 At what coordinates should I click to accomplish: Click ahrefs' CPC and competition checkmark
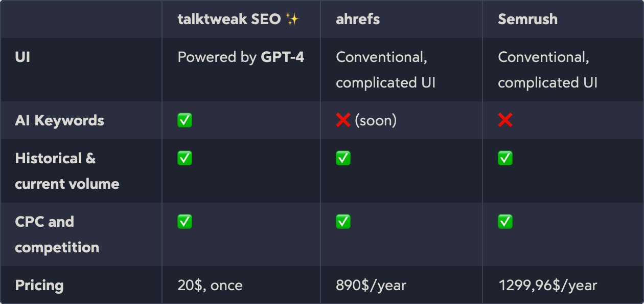(343, 222)
